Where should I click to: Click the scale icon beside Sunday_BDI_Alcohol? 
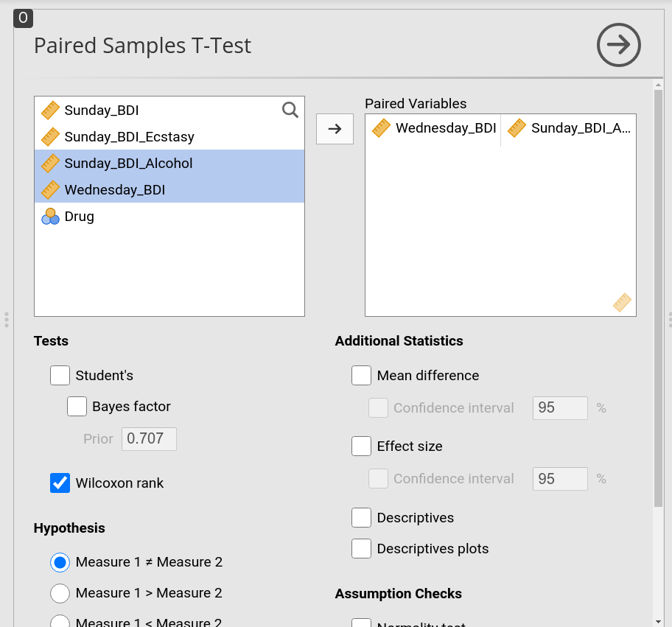coord(50,164)
